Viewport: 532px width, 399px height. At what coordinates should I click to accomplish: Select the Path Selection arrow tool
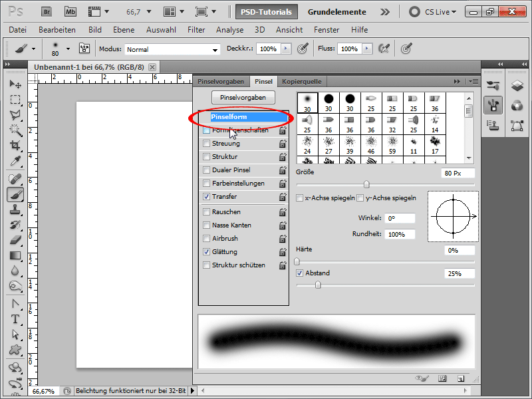click(15, 334)
